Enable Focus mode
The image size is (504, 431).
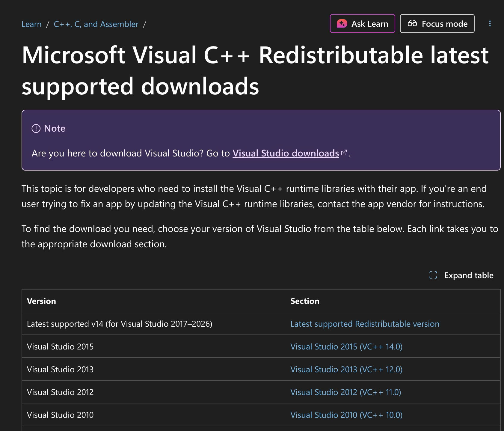point(437,24)
